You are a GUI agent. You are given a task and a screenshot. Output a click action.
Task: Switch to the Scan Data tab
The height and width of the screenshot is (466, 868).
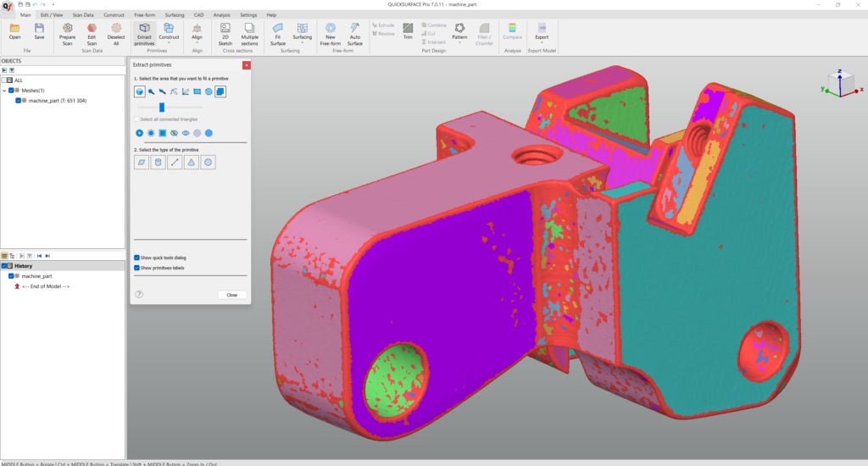tap(83, 14)
